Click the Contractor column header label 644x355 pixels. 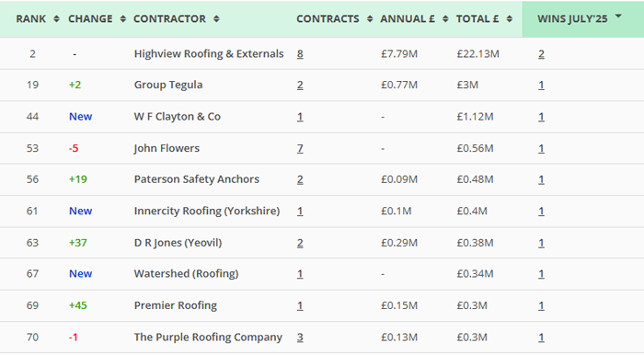click(x=169, y=19)
